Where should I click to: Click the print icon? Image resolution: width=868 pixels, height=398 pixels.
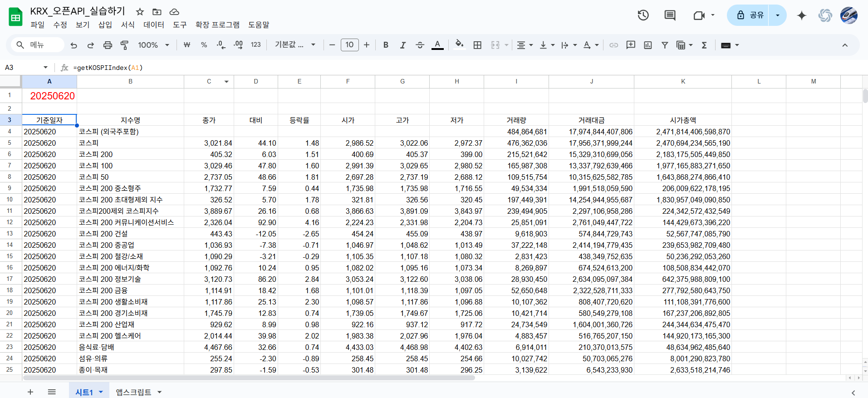[108, 45]
